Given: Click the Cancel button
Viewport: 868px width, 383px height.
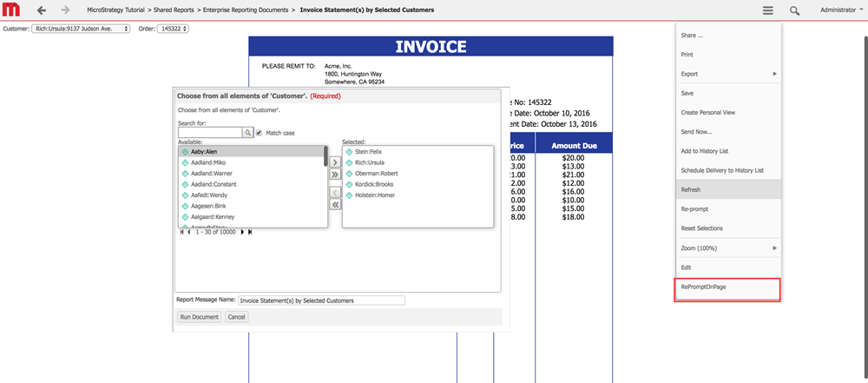Looking at the screenshot, I should pyautogui.click(x=236, y=317).
